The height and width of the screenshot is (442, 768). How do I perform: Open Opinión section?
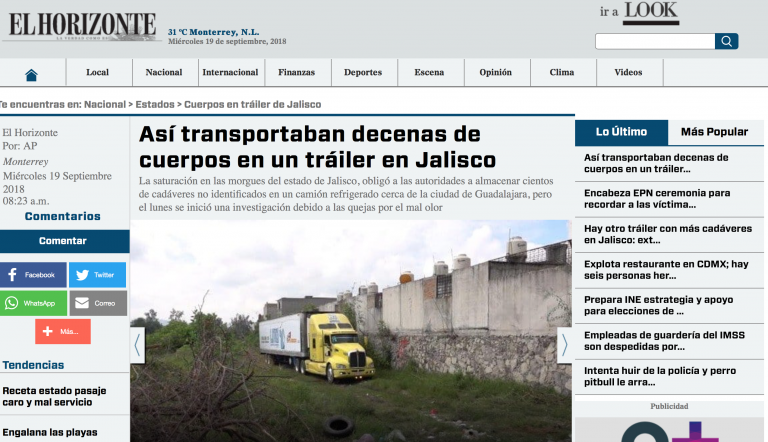pos(496,73)
